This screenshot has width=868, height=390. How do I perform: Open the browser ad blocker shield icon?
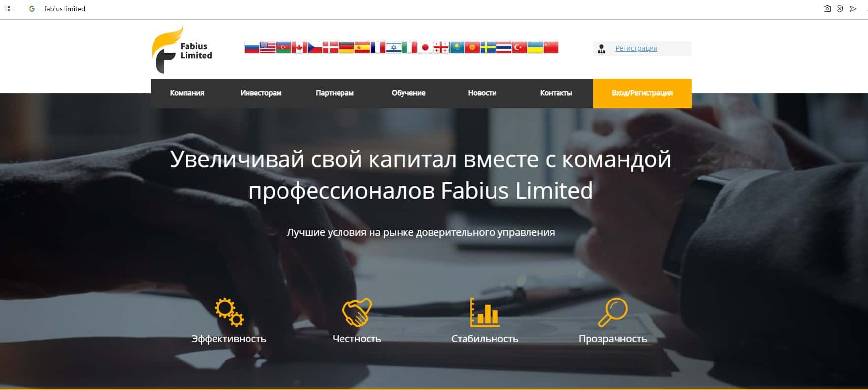click(840, 9)
